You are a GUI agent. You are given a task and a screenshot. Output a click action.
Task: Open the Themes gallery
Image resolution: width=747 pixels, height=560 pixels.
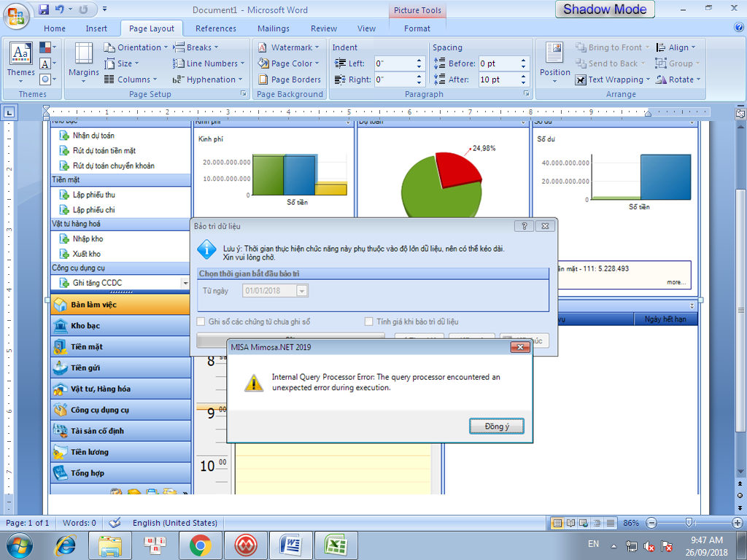20,63
